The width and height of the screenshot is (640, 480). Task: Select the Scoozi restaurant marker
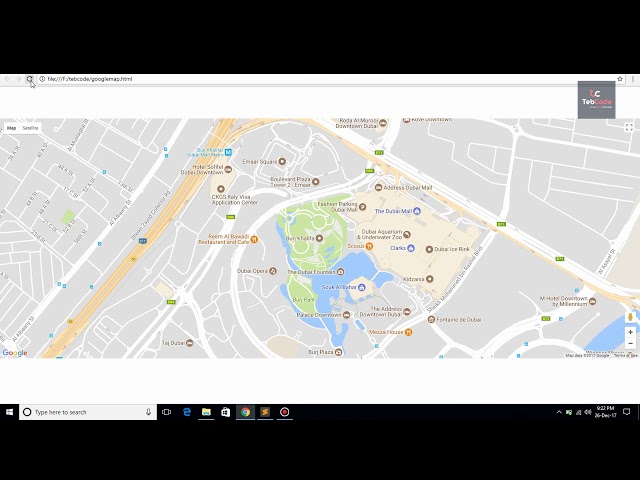[x=369, y=246]
